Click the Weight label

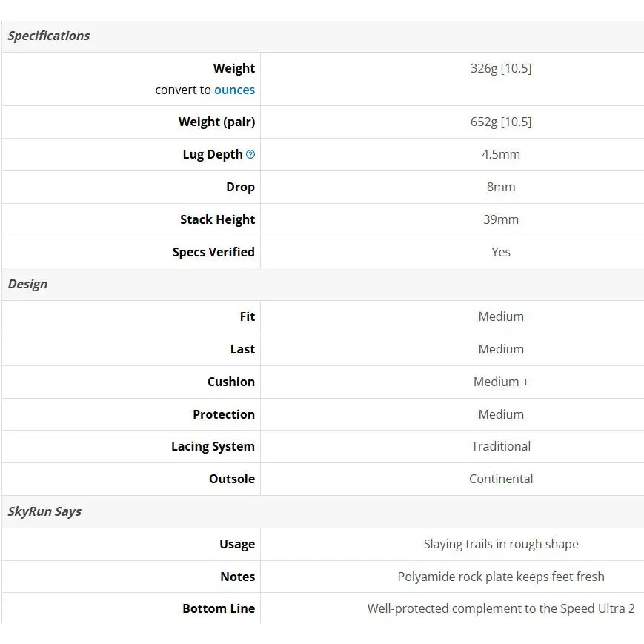(x=234, y=68)
